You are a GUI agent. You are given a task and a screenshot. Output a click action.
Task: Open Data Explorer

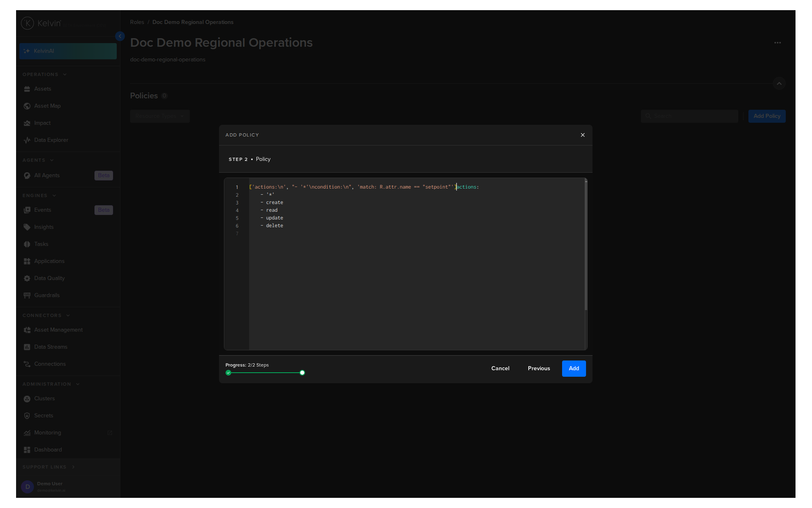click(x=51, y=140)
